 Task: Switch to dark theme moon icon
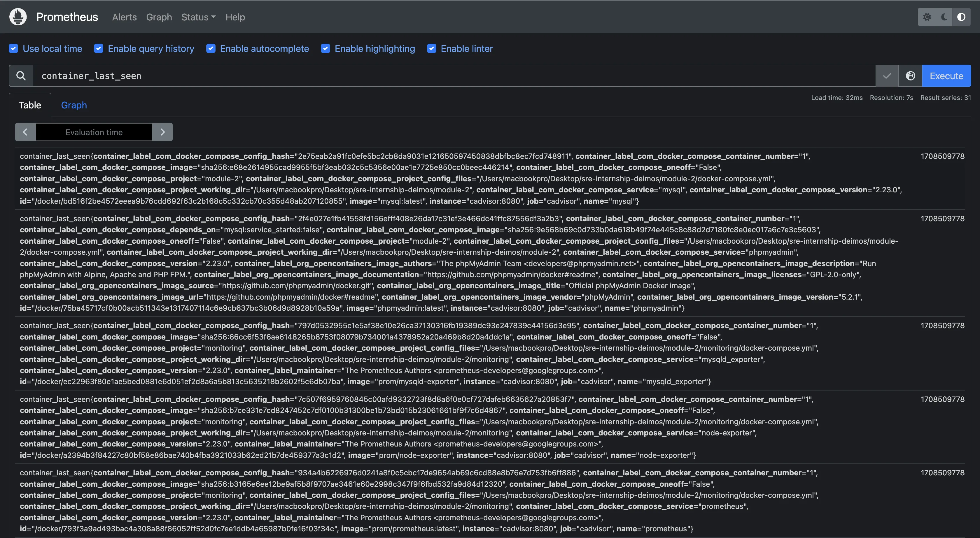[x=944, y=17]
